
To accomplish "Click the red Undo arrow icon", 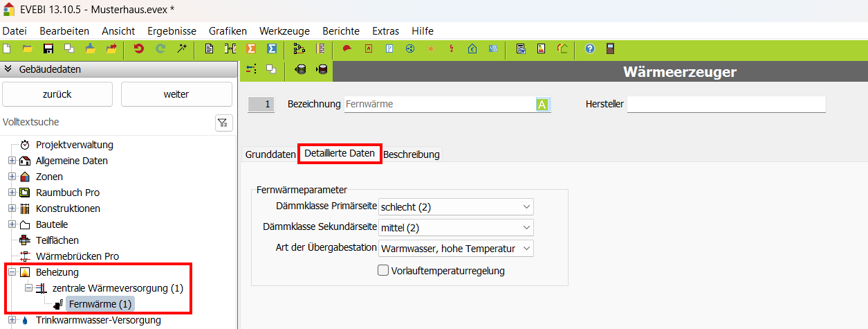I will pyautogui.click(x=139, y=48).
